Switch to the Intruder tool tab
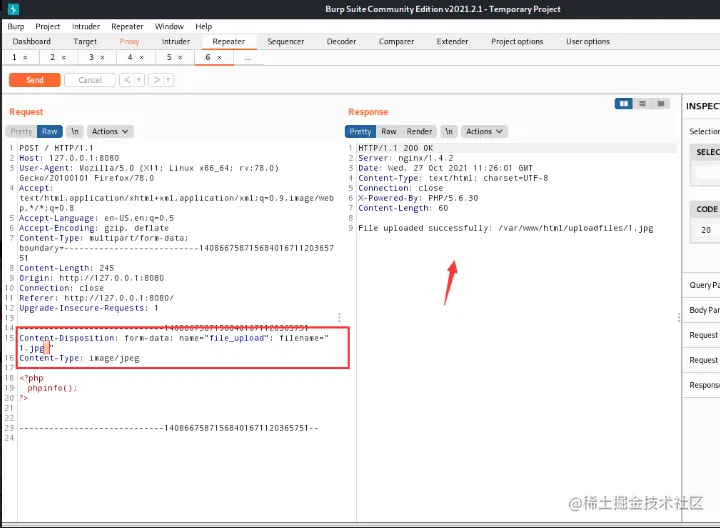The width and height of the screenshot is (720, 528). (176, 41)
